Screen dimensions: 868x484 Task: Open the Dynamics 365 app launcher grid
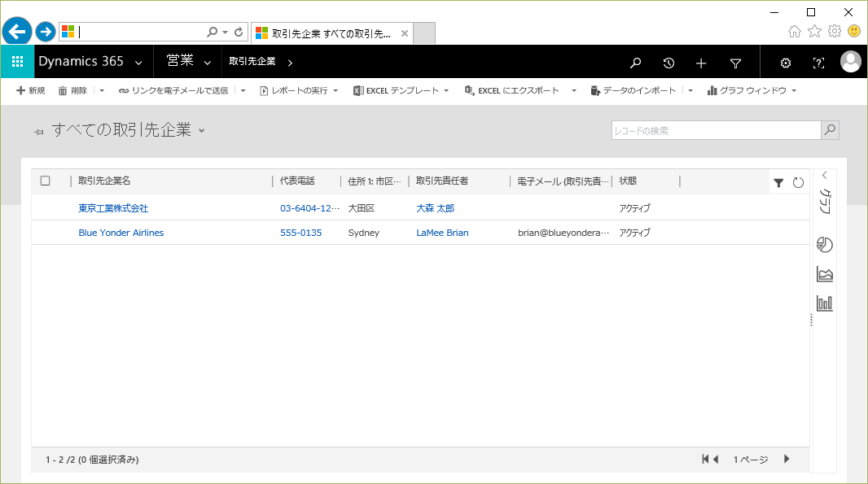tap(17, 61)
